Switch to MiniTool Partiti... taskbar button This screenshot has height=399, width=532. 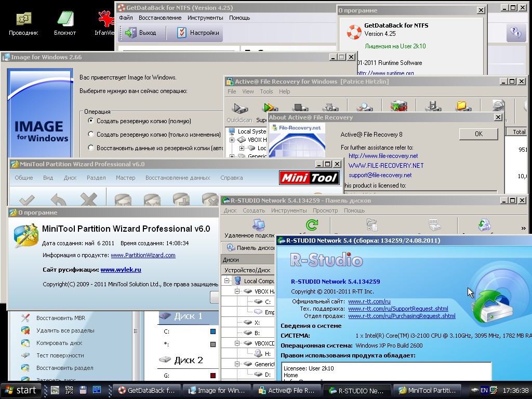click(x=428, y=391)
